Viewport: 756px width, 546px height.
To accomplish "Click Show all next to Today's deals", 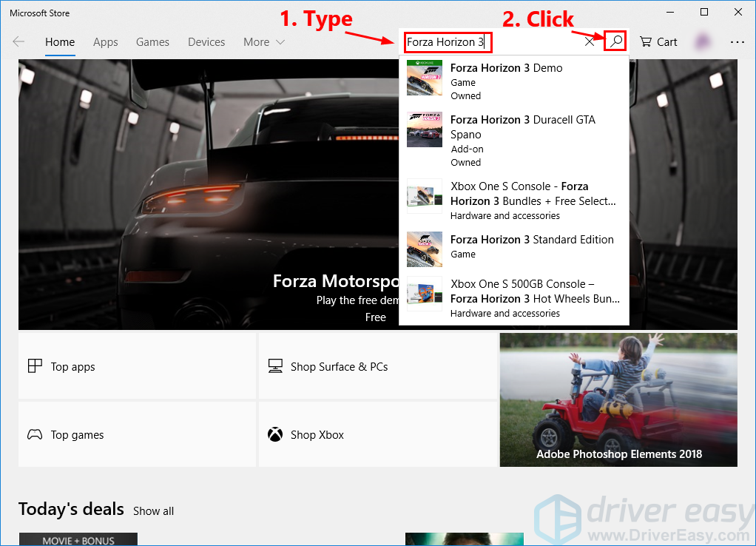I will click(153, 511).
